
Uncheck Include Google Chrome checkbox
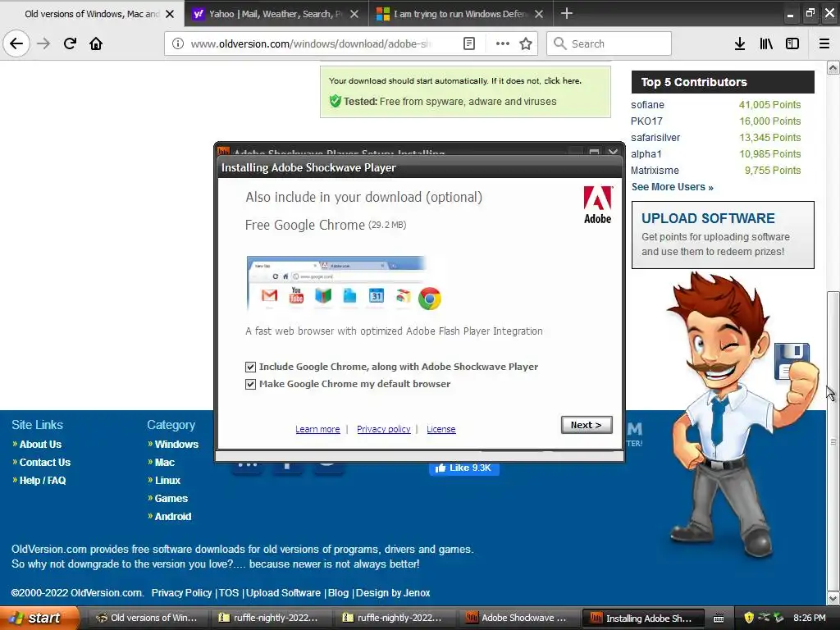click(x=250, y=367)
